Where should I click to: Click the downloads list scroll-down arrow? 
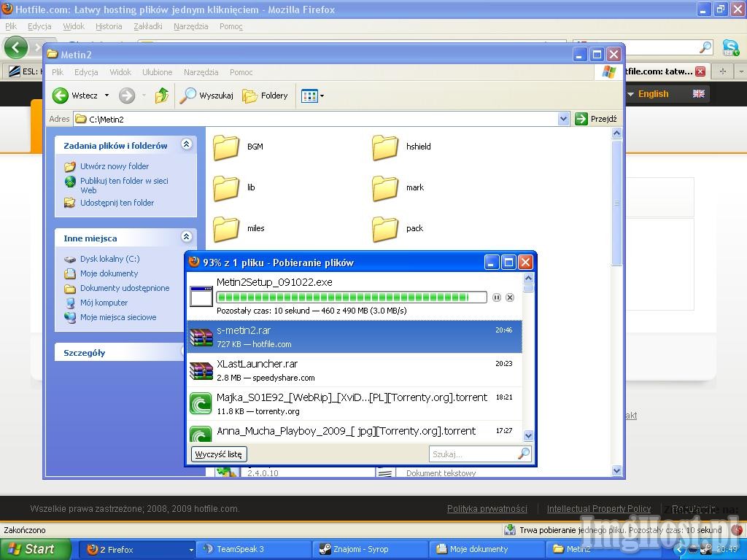coord(528,435)
